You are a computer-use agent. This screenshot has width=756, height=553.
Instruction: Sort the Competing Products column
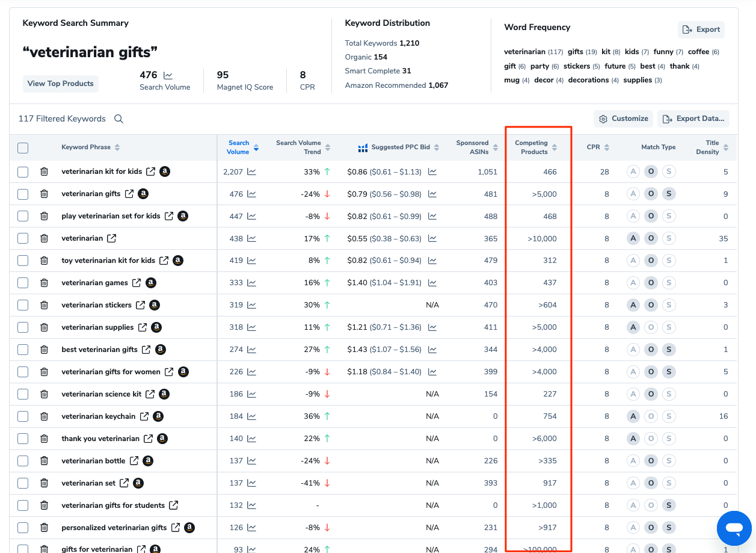535,147
